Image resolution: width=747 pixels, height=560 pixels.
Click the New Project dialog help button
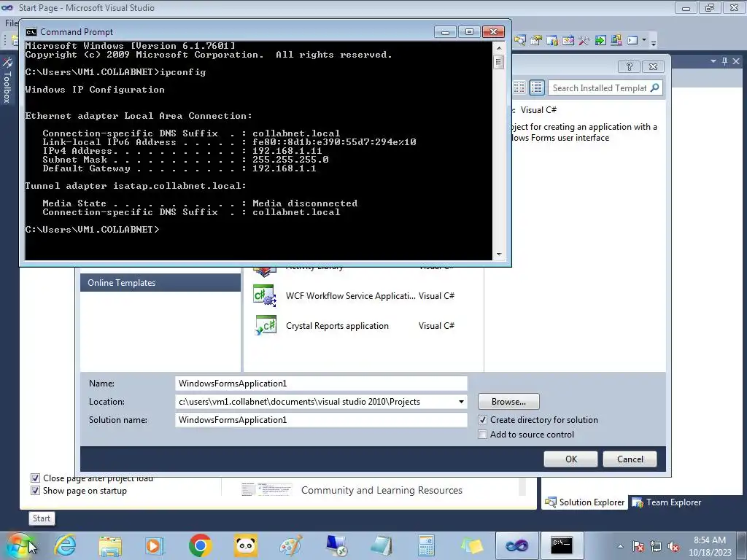[629, 66]
